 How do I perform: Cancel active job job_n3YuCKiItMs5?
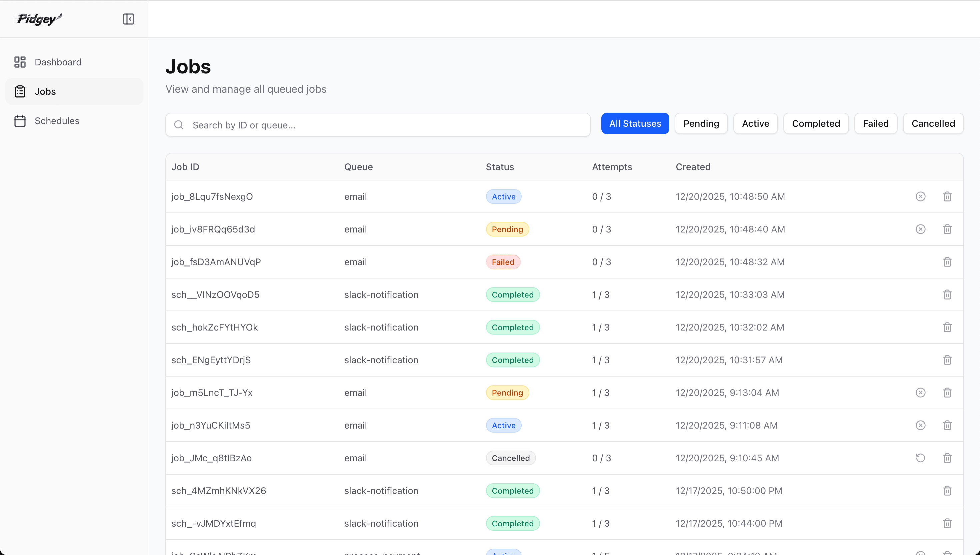[920, 425]
